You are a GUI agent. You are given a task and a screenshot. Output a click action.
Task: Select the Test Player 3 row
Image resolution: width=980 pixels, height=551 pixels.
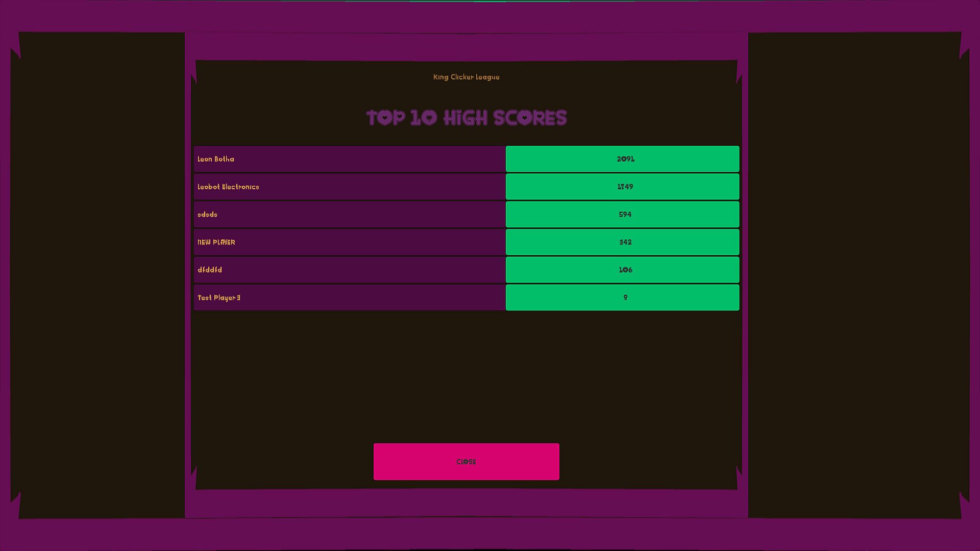349,297
